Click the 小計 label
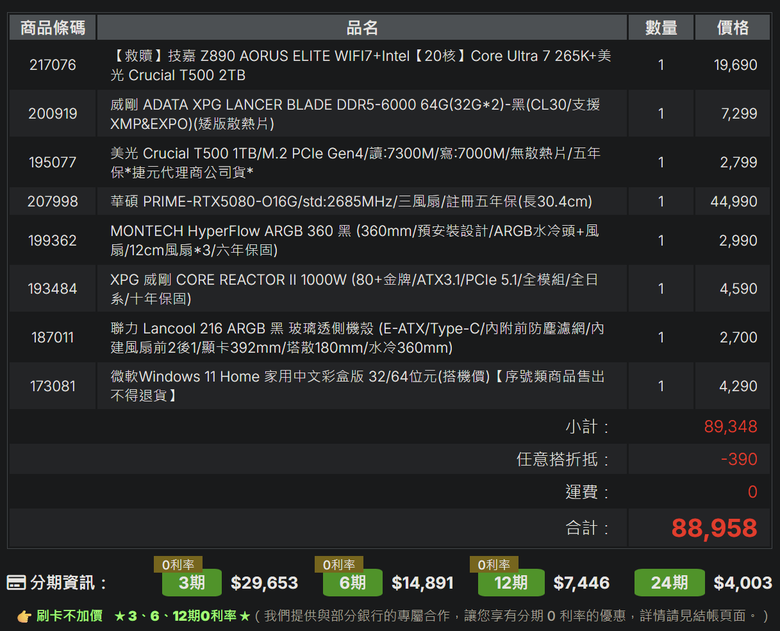The image size is (780, 631). pos(587,427)
